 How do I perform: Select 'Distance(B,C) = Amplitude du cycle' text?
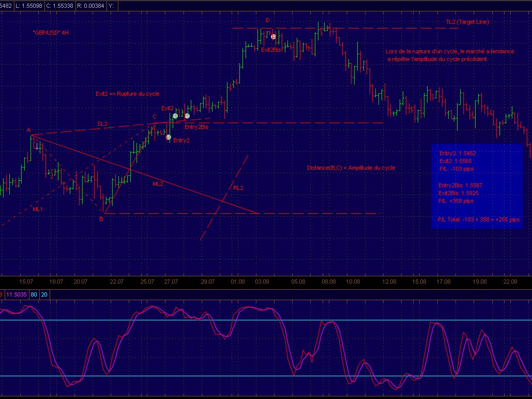coord(351,168)
